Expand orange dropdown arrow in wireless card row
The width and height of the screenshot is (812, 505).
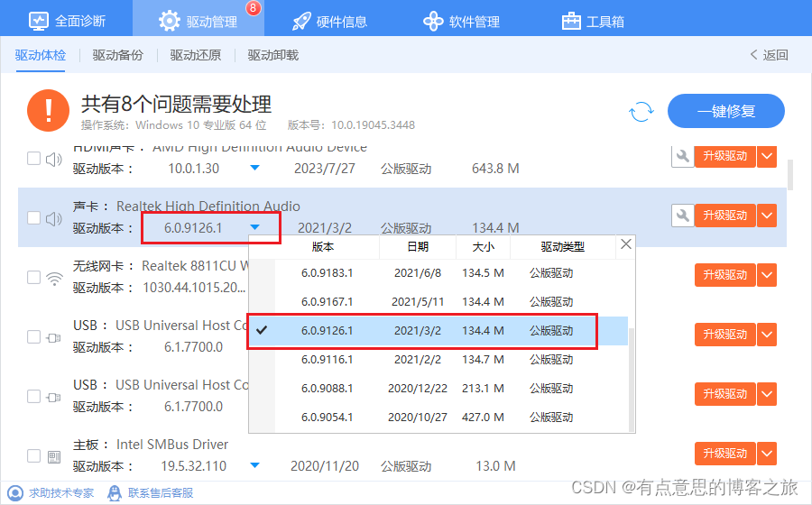(767, 275)
